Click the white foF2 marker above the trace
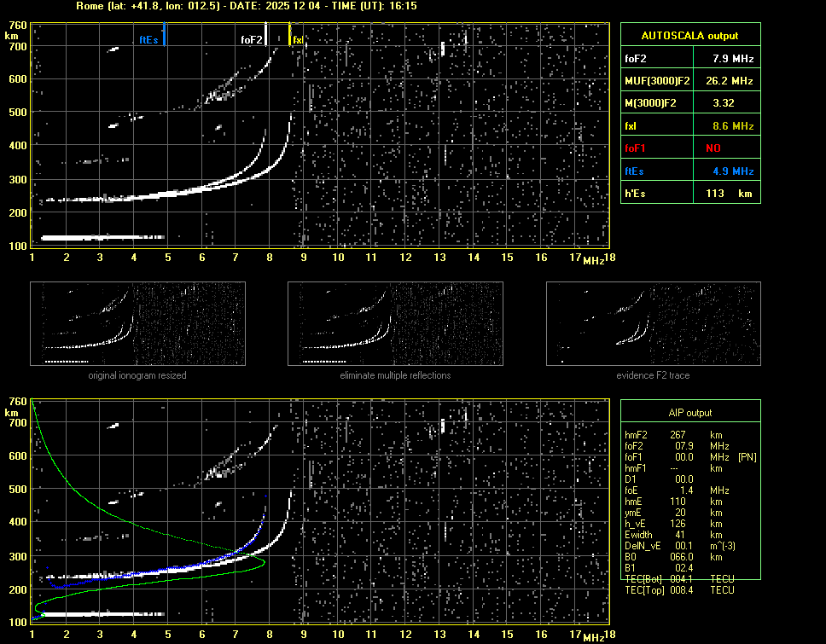Viewport: 826px width, 644px height. pyautogui.click(x=266, y=34)
